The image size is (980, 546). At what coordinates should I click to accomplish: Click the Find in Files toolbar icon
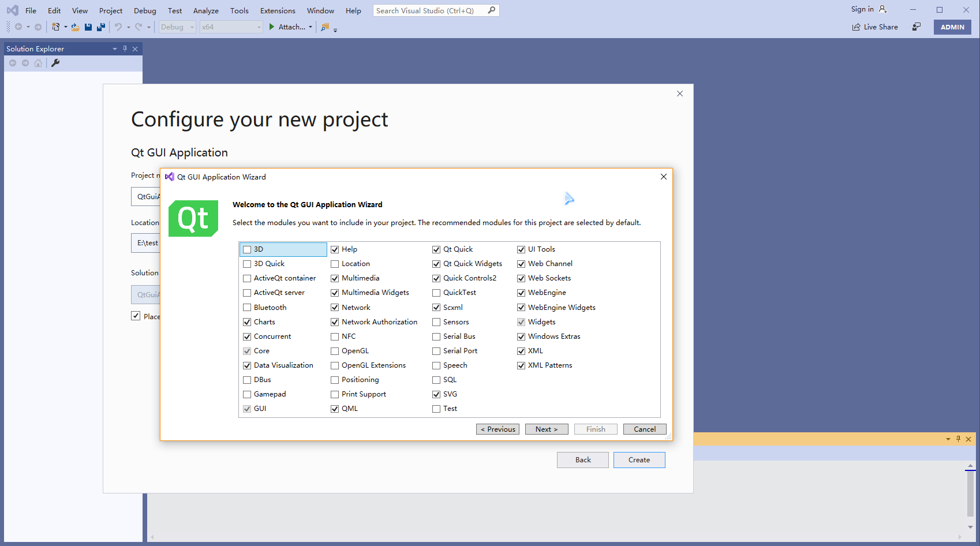325,27
